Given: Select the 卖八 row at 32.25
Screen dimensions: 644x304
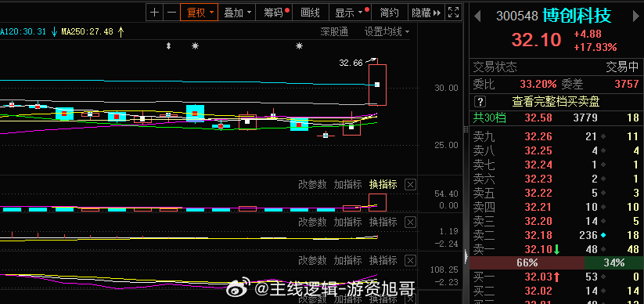Looking at the screenshot, I should pos(556,150).
